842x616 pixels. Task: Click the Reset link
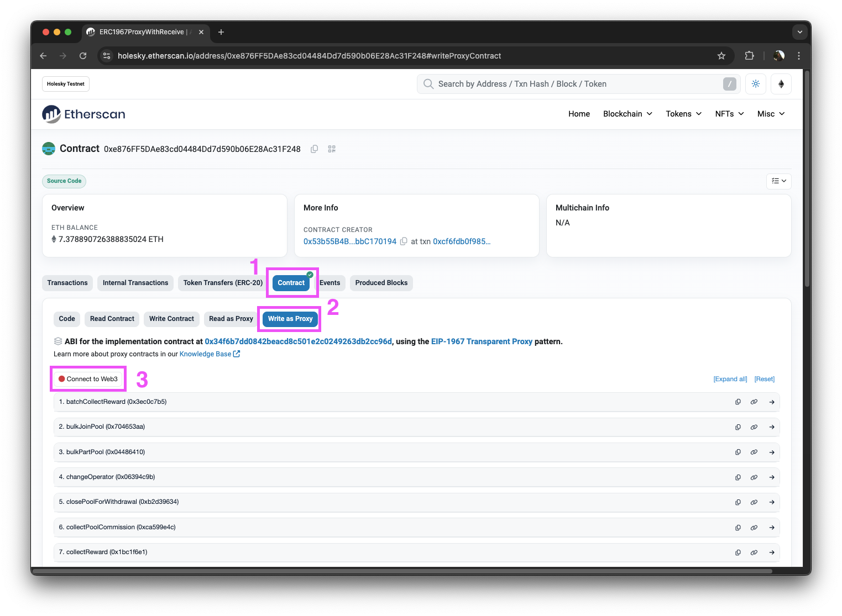click(x=765, y=379)
